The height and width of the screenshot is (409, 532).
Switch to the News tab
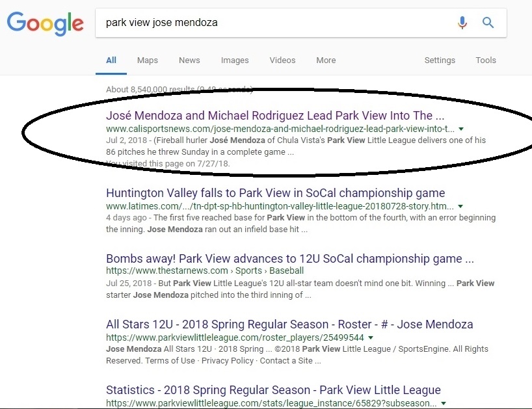189,60
